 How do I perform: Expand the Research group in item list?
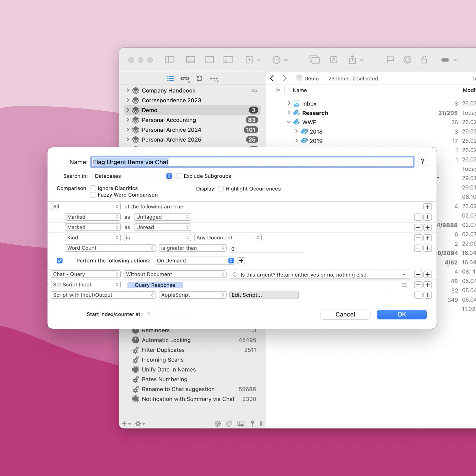pyautogui.click(x=289, y=113)
